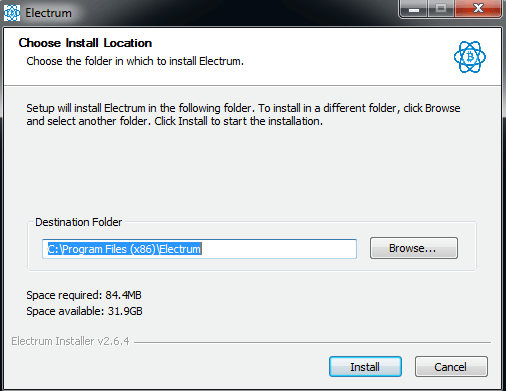506x391 pixels.
Task: Click the Choose Install Location heading
Action: 85,43
